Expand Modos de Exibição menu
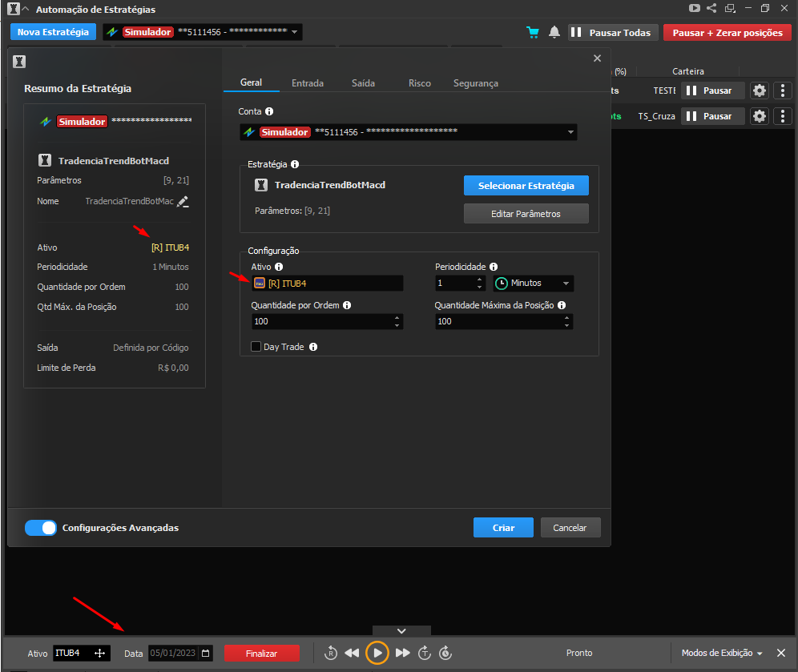 (722, 653)
